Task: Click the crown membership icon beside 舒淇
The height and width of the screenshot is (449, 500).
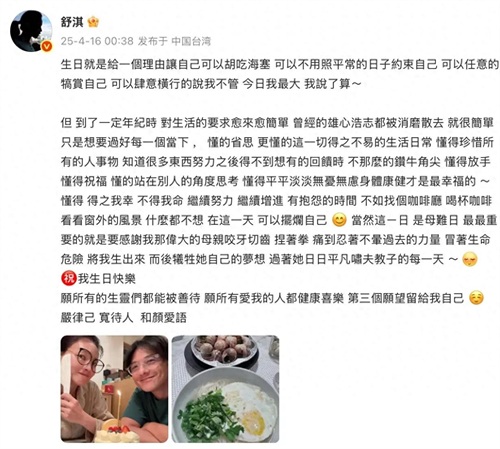Action: coord(93,22)
